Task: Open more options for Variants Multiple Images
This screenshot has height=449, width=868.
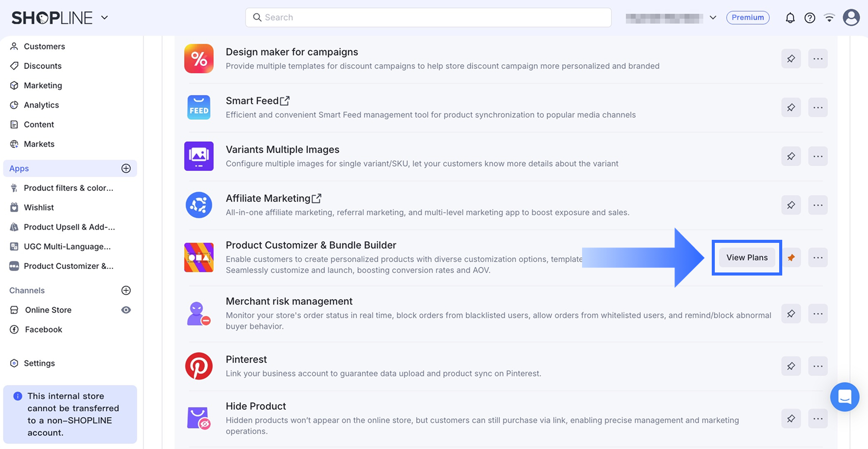Action: 818,156
